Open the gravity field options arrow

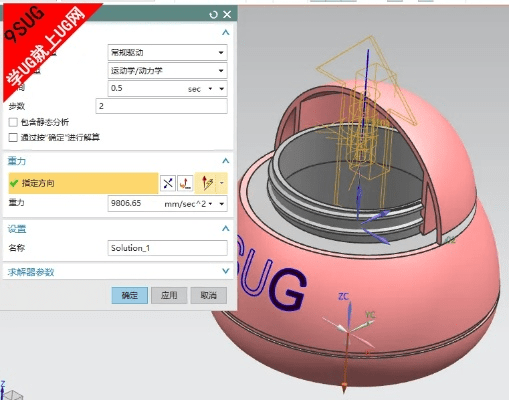[x=221, y=204]
